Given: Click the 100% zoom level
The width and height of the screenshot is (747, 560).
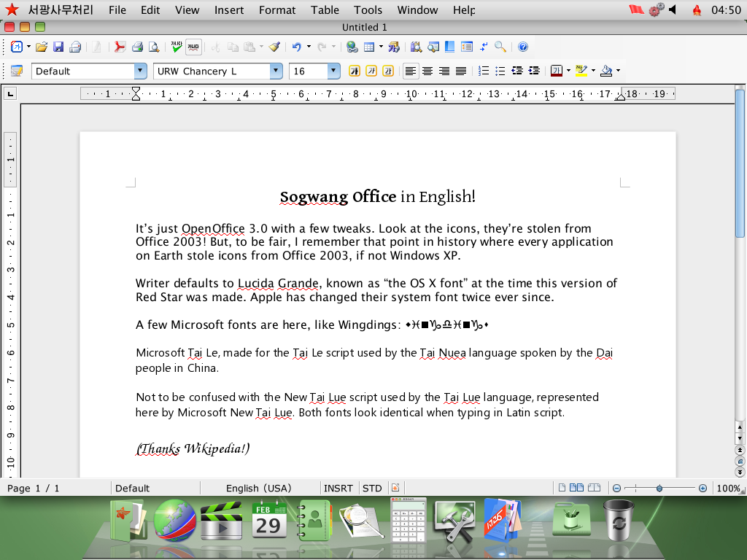Looking at the screenshot, I should [728, 488].
